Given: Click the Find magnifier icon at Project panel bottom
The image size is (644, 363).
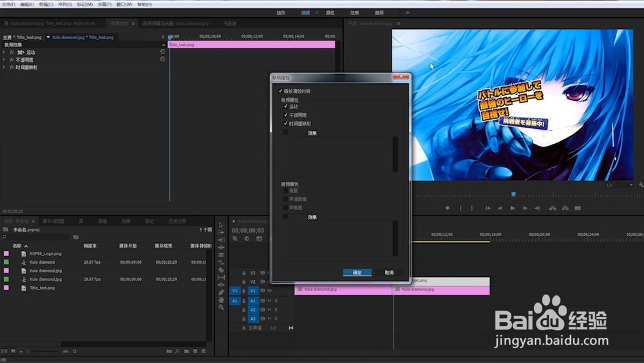Looking at the screenshot, I should pyautogui.click(x=178, y=351).
